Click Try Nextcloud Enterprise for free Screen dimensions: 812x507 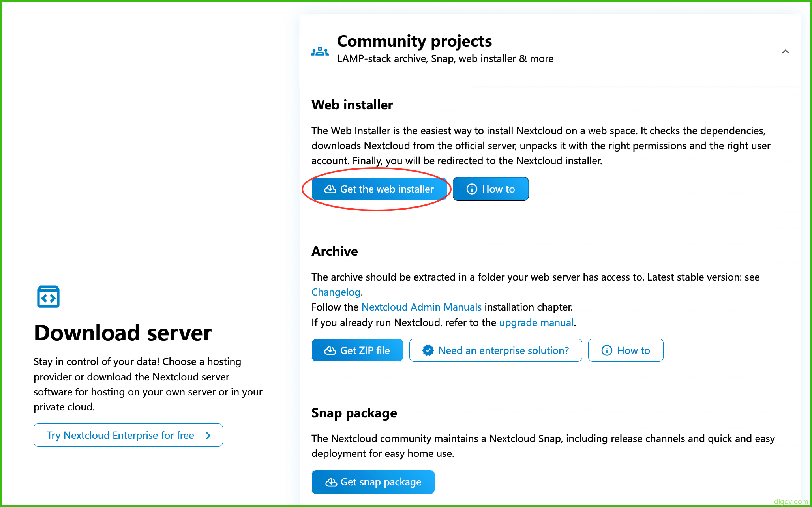click(128, 435)
